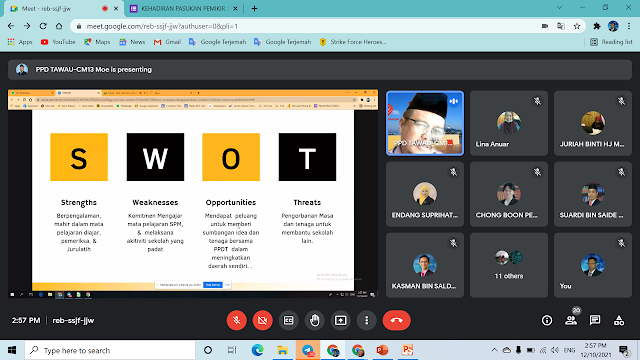Open Chrome profile avatar
The image size is (640, 360).
(613, 26)
